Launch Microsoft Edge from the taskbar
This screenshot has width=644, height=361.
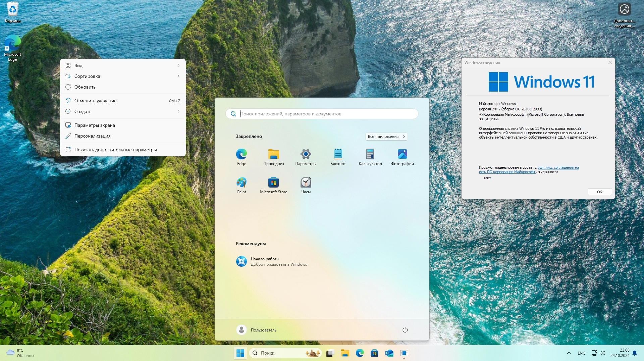coord(360,353)
